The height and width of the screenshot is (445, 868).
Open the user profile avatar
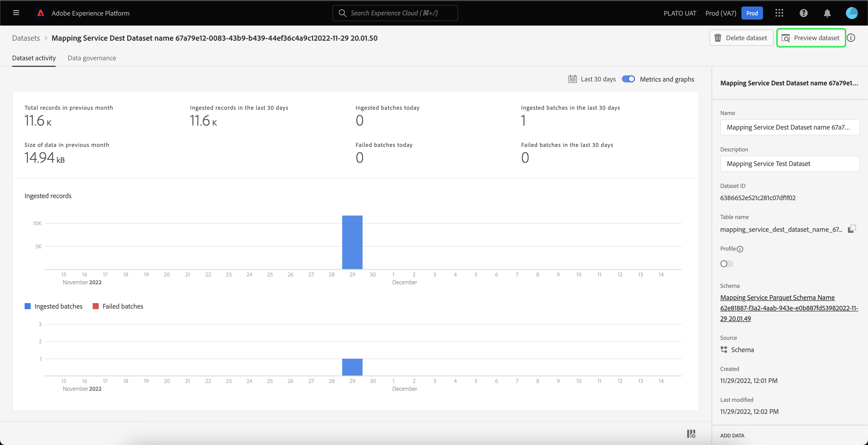851,13
